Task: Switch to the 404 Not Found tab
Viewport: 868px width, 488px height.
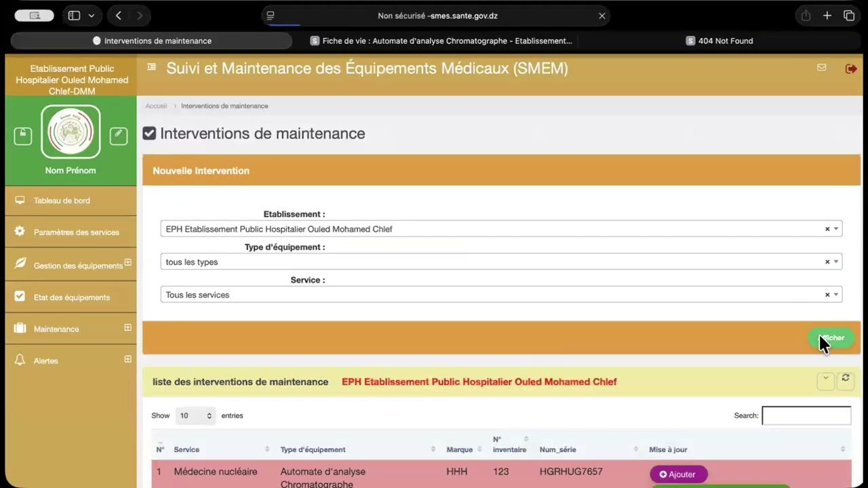Action: click(x=719, y=41)
